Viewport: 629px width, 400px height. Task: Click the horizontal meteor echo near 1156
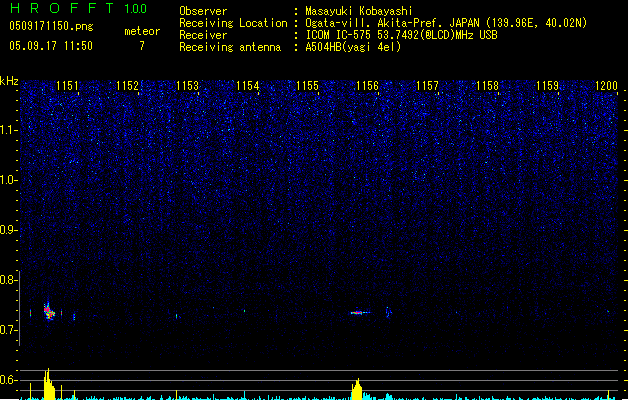coord(360,313)
